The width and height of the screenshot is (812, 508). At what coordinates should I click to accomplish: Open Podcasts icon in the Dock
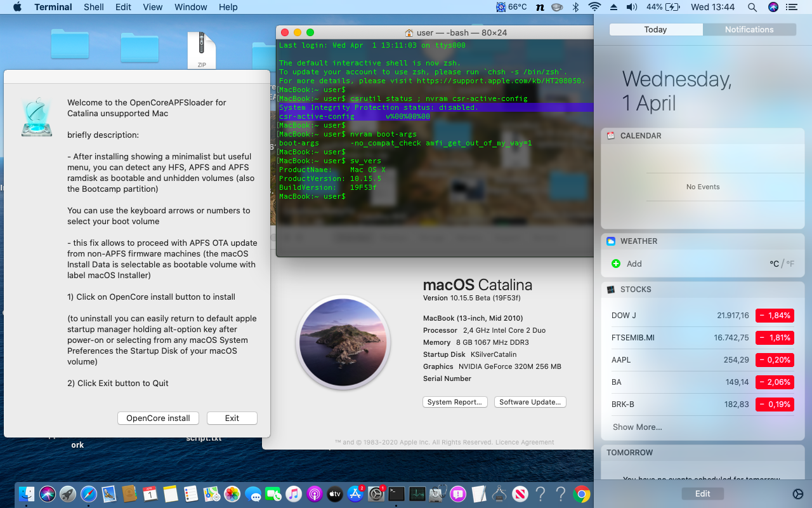click(x=314, y=494)
